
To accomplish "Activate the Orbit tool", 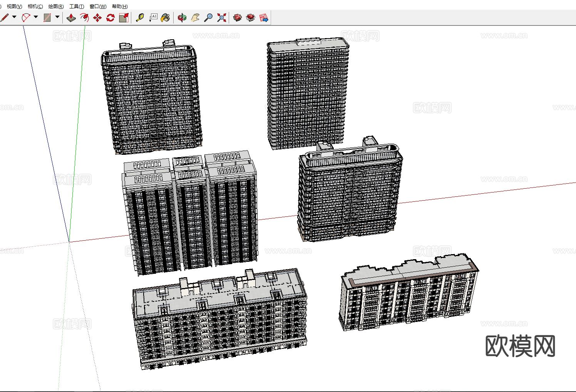I will tap(182, 18).
